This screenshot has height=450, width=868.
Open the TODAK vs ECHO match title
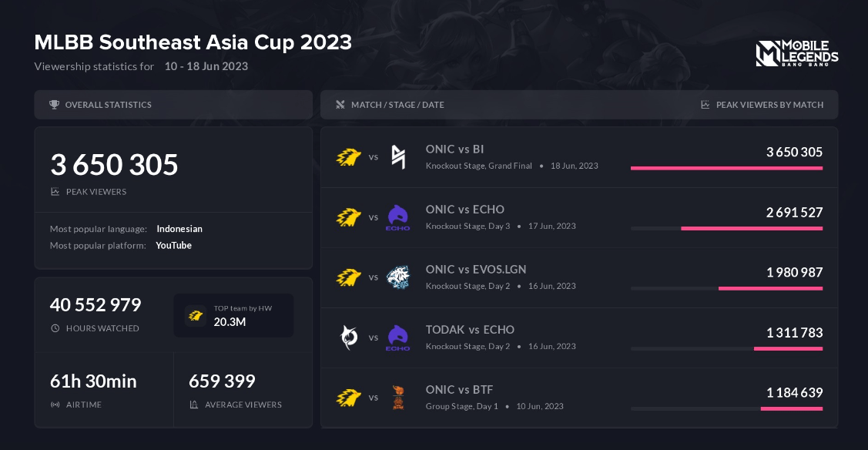(470, 329)
